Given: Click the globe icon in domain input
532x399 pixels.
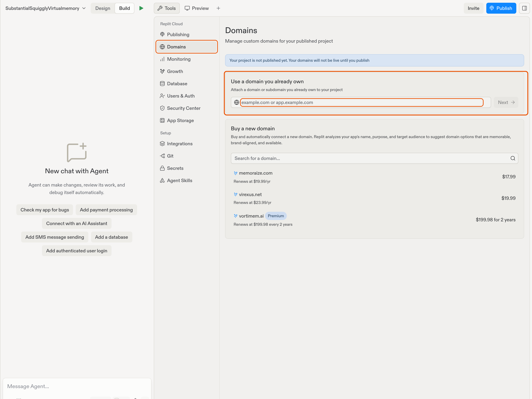Looking at the screenshot, I should click(x=237, y=102).
